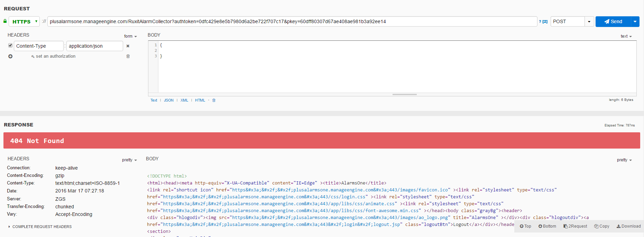Open the request headers form dropdown

pyautogui.click(x=130, y=36)
